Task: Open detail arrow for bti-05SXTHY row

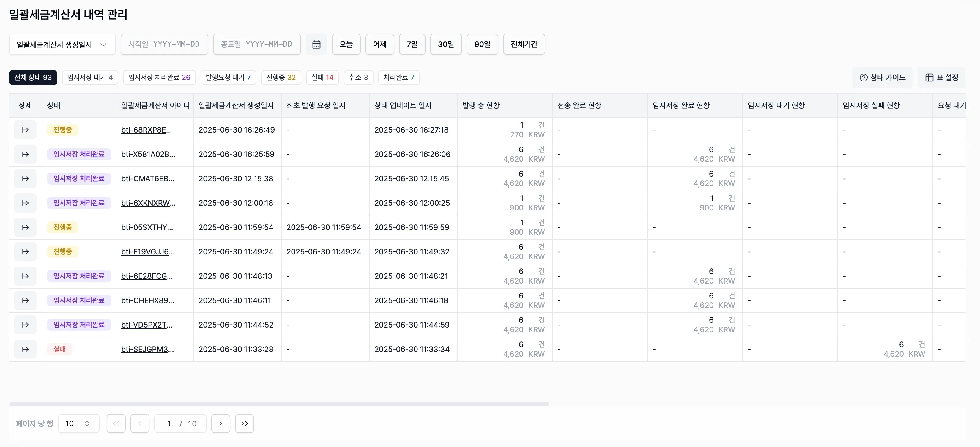Action: [25, 227]
